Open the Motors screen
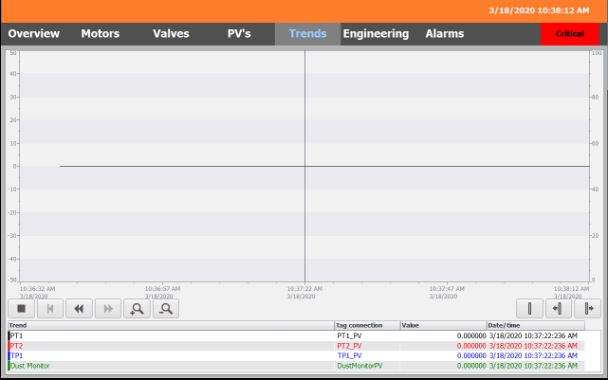The height and width of the screenshot is (380, 608). 100,34
